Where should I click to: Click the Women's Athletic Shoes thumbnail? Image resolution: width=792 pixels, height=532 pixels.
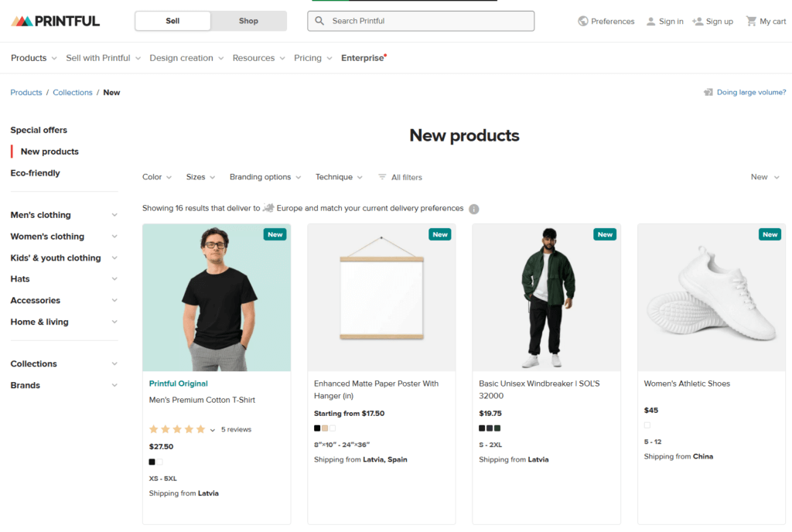point(711,298)
